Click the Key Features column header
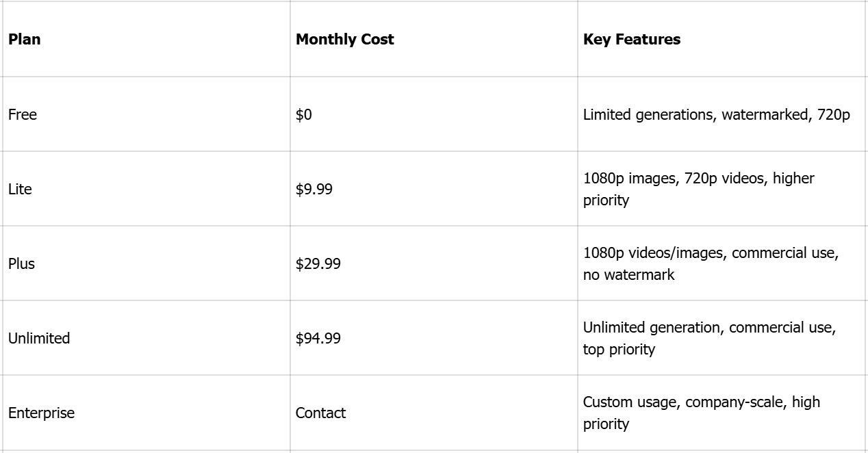The image size is (868, 453). [x=632, y=40]
